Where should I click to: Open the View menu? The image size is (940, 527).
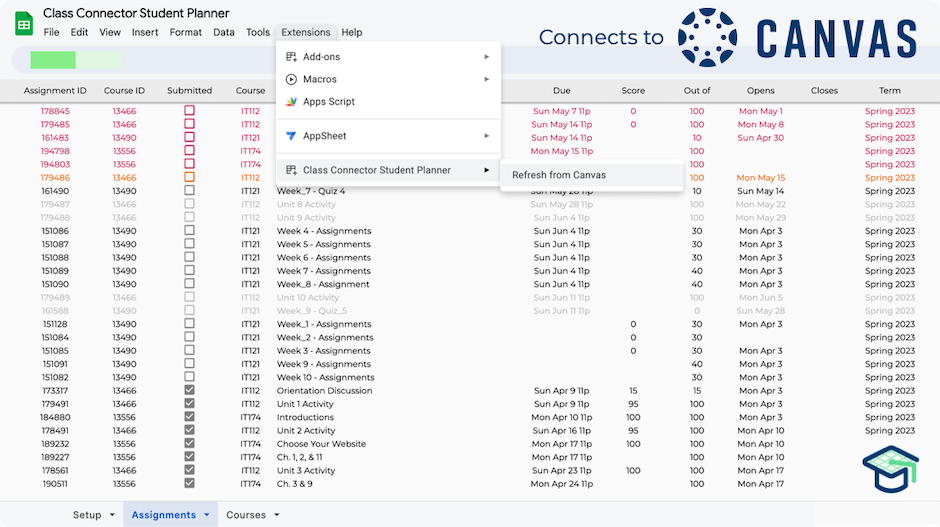coord(110,32)
